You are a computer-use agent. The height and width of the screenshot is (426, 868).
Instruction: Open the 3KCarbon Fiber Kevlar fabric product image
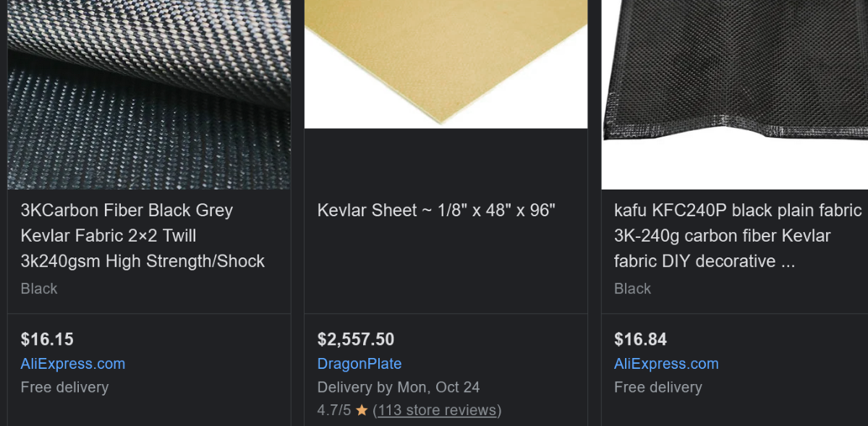(149, 94)
